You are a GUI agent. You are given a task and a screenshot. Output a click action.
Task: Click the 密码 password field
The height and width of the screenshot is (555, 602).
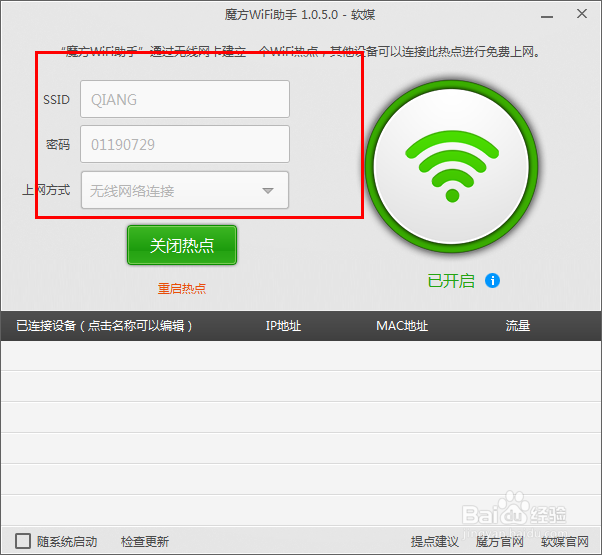(185, 144)
